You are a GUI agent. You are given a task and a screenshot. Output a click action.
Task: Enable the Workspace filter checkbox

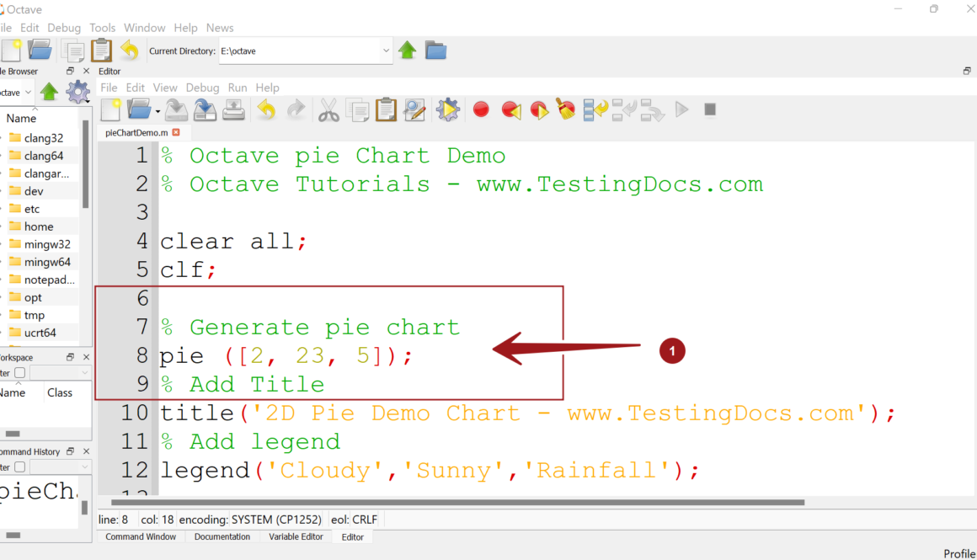coord(19,372)
